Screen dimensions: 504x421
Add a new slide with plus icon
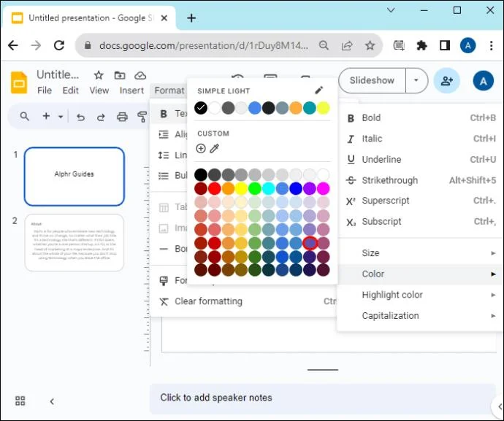point(46,116)
